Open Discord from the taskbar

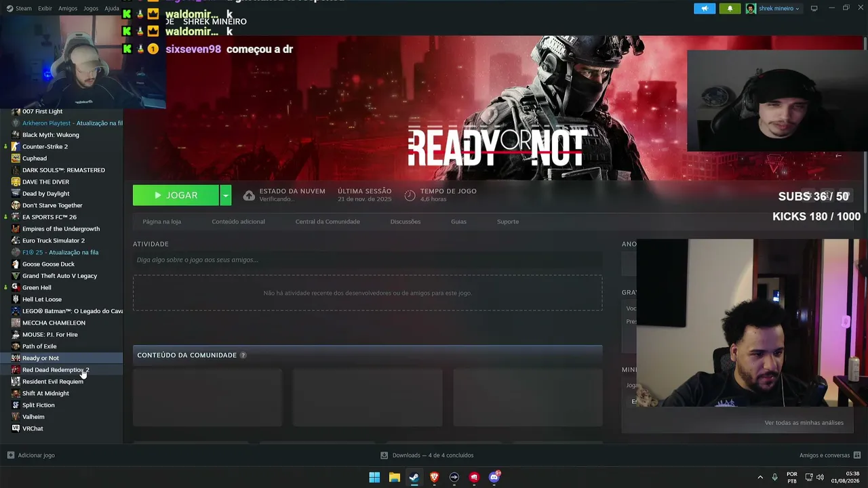[x=494, y=477]
